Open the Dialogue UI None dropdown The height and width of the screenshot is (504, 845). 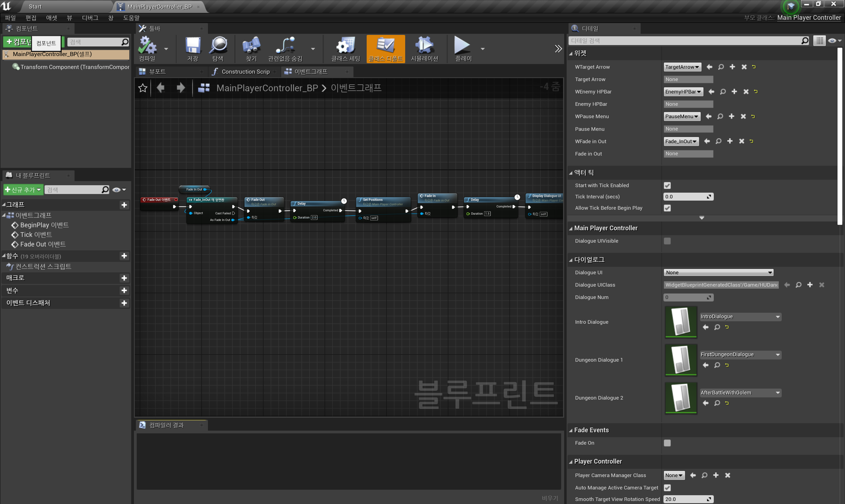[x=718, y=272]
